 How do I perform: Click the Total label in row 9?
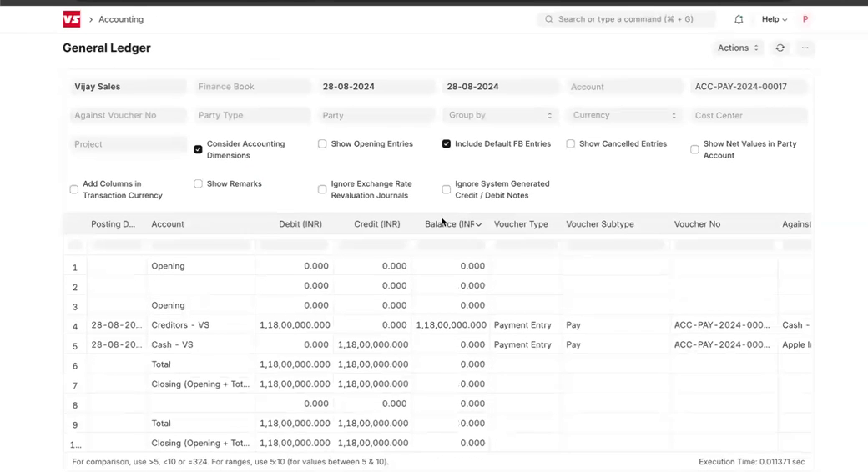tap(161, 424)
